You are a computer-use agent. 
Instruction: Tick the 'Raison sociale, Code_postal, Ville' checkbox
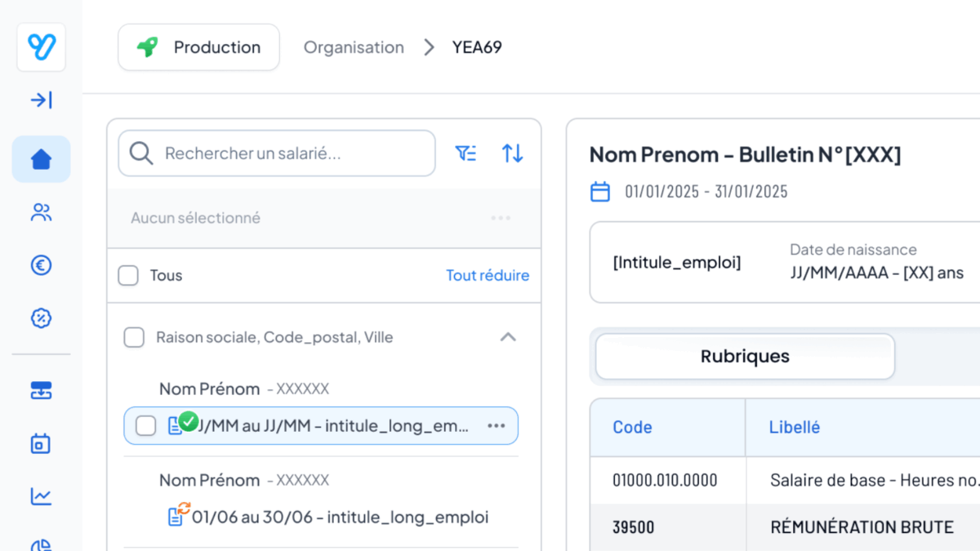point(134,337)
